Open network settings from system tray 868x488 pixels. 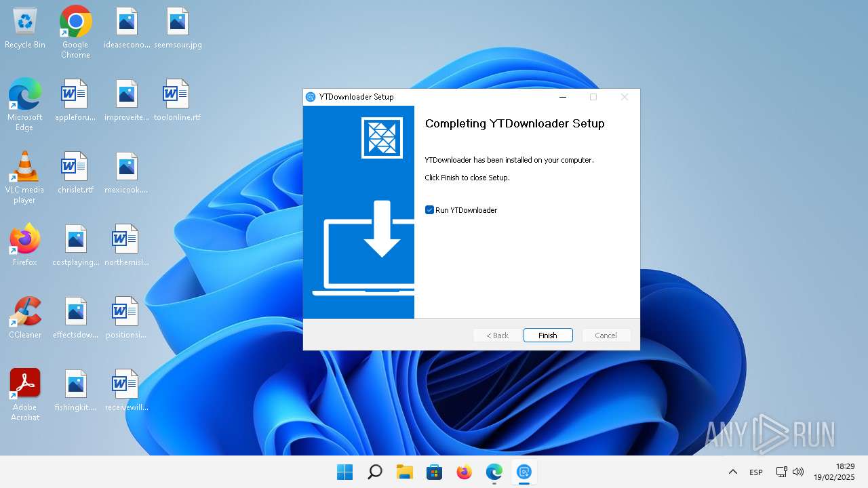click(781, 472)
